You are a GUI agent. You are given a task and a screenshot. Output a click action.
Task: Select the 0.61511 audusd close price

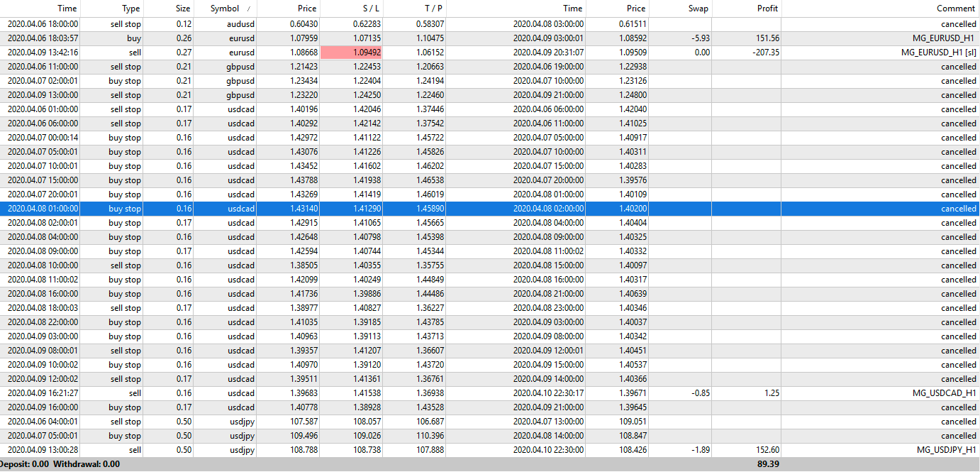point(633,24)
